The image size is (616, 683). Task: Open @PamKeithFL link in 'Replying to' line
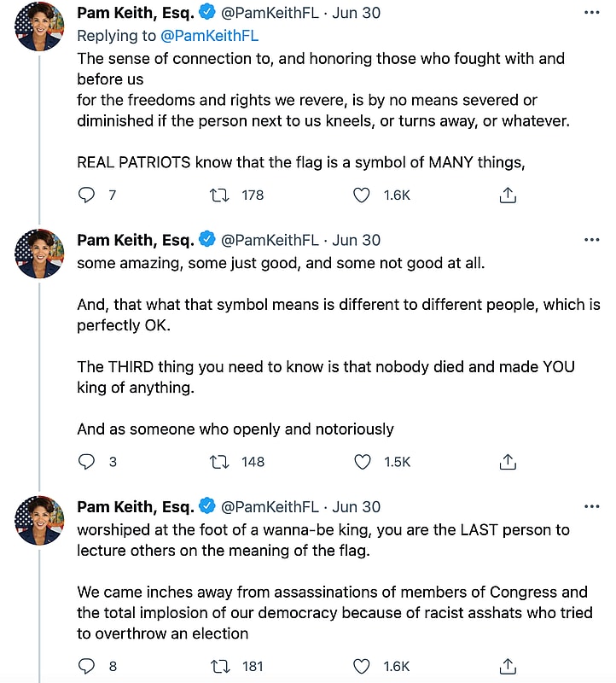coord(209,36)
